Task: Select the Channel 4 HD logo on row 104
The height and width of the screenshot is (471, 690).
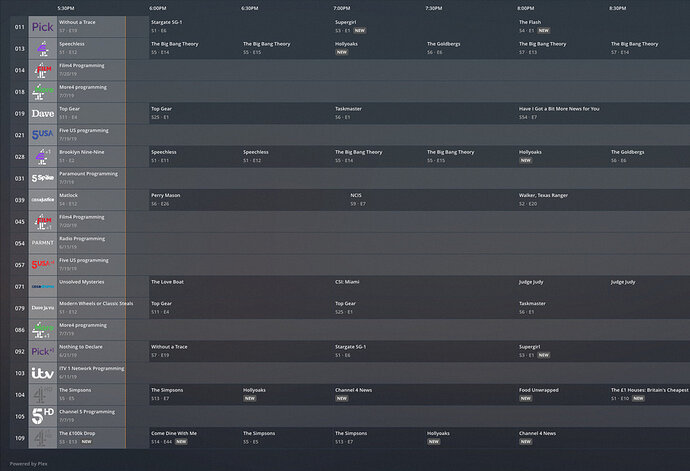Action: coord(43,394)
